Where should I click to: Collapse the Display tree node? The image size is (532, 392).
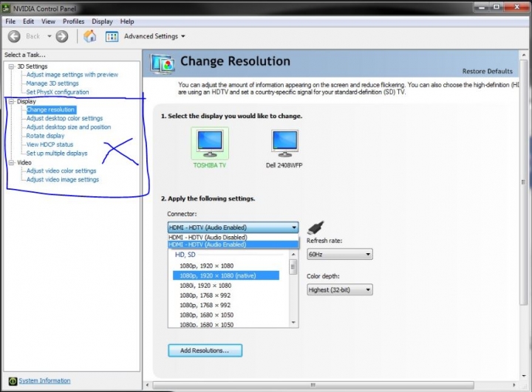11,101
